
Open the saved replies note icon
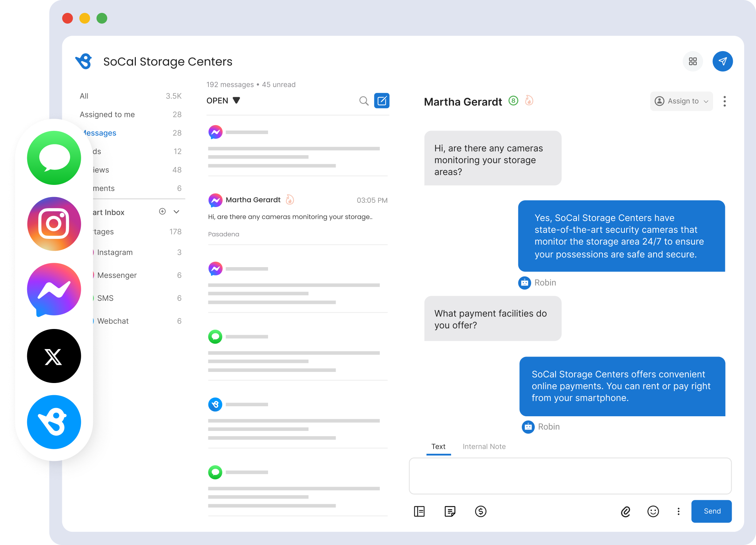(450, 511)
